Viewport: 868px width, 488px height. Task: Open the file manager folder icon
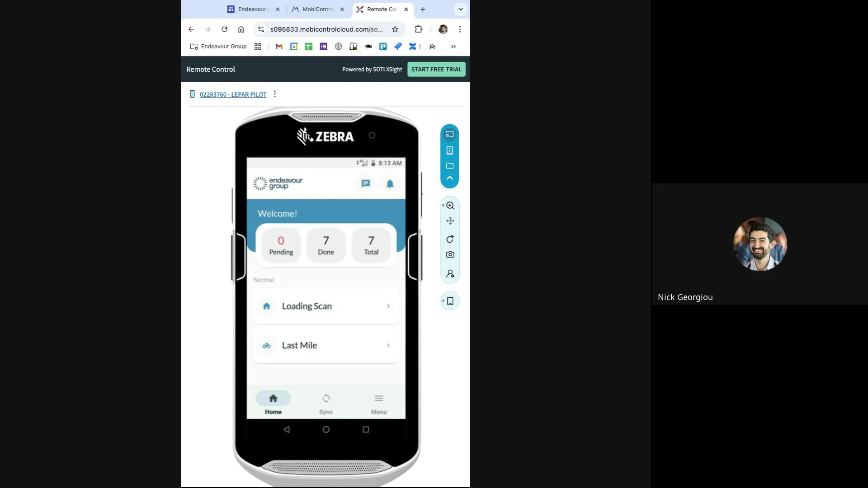coord(450,166)
